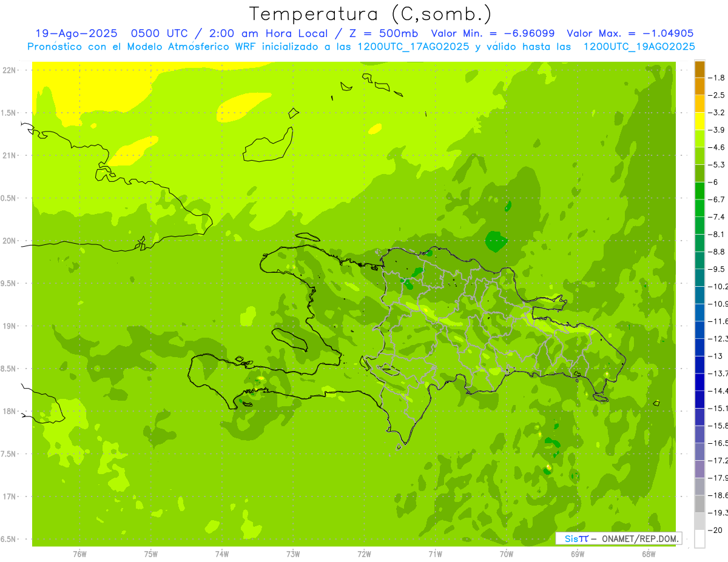Click the -2.5 colorbar label
728x562 pixels.
(x=716, y=95)
